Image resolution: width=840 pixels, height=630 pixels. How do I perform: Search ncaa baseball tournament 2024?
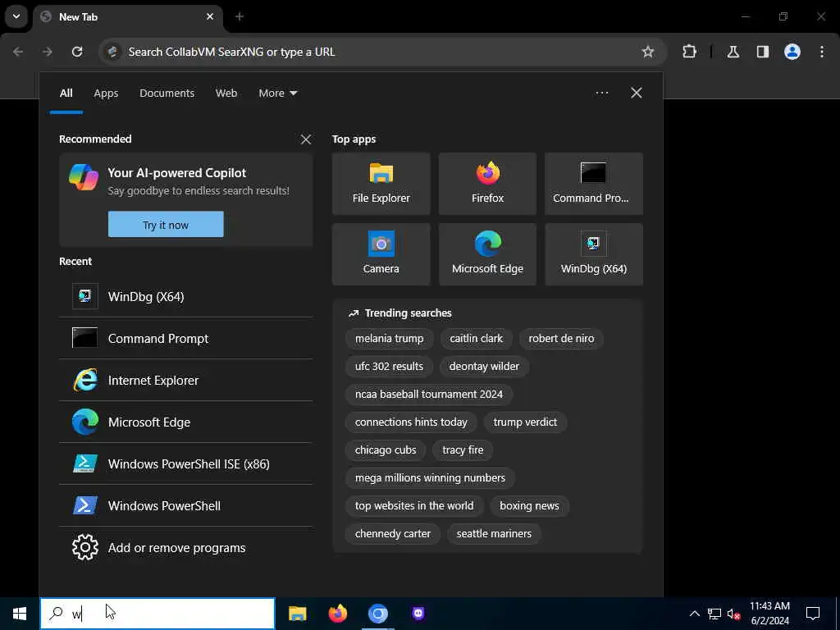[x=428, y=395]
